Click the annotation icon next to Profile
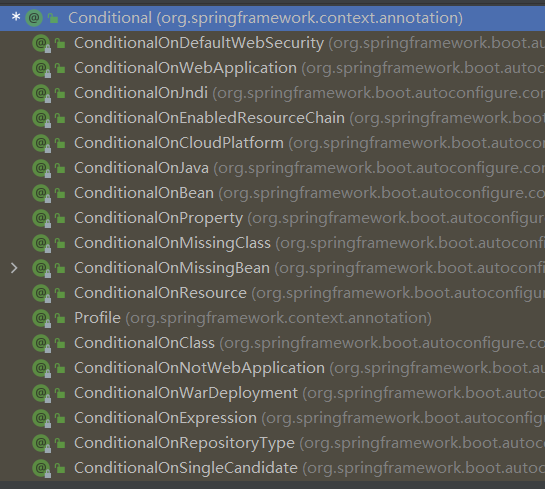 41,318
